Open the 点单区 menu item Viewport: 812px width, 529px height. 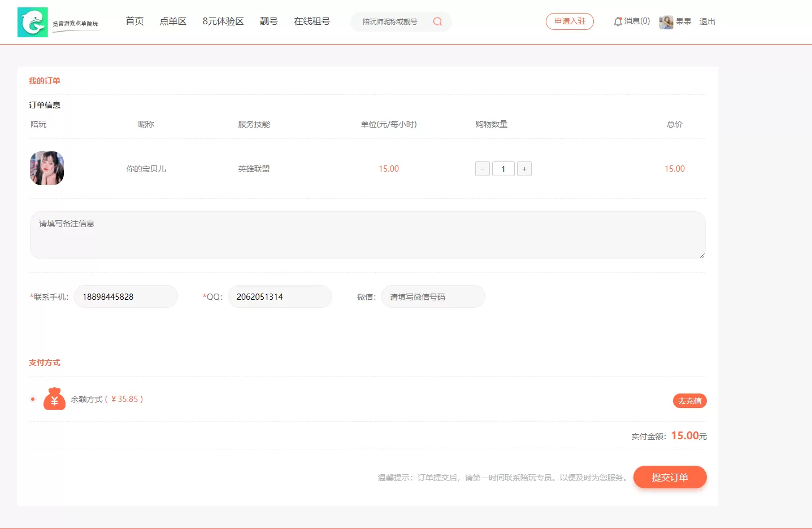coord(173,21)
